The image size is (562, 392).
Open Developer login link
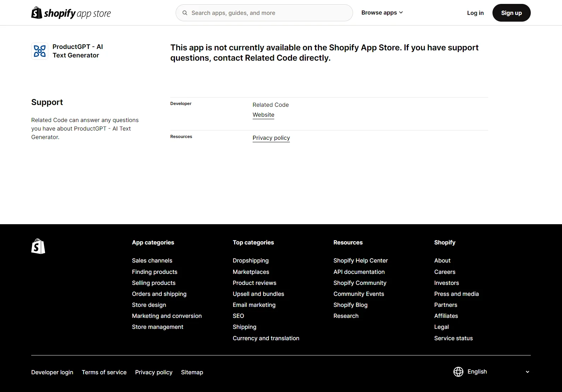52,372
